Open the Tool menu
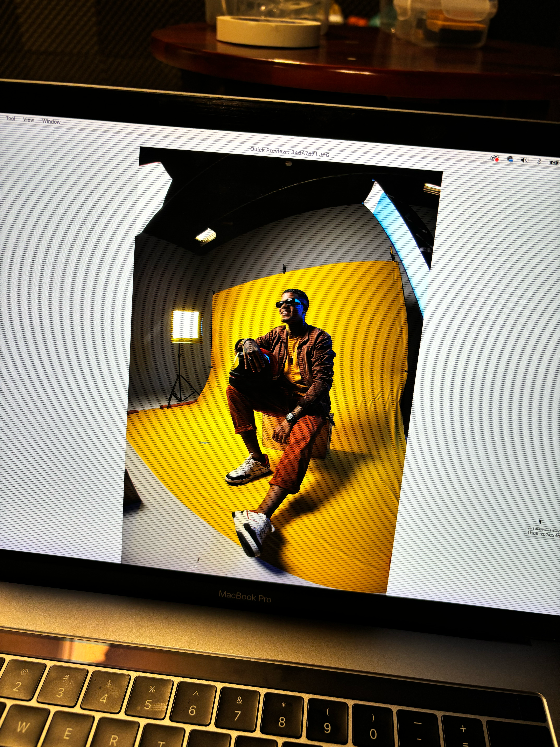560x747 pixels. [10, 118]
